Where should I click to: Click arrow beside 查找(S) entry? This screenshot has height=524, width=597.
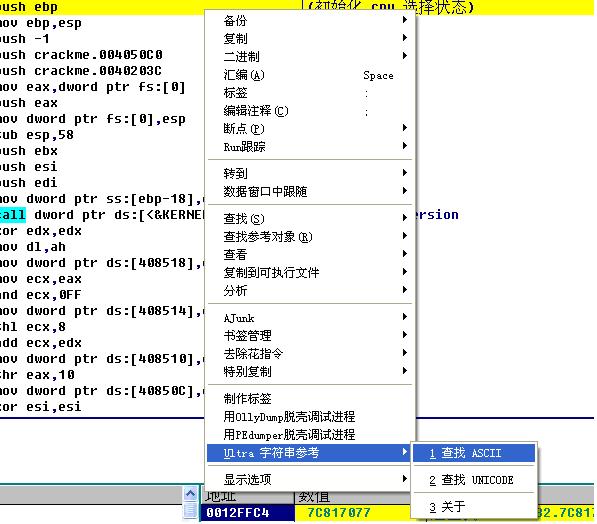(x=405, y=217)
